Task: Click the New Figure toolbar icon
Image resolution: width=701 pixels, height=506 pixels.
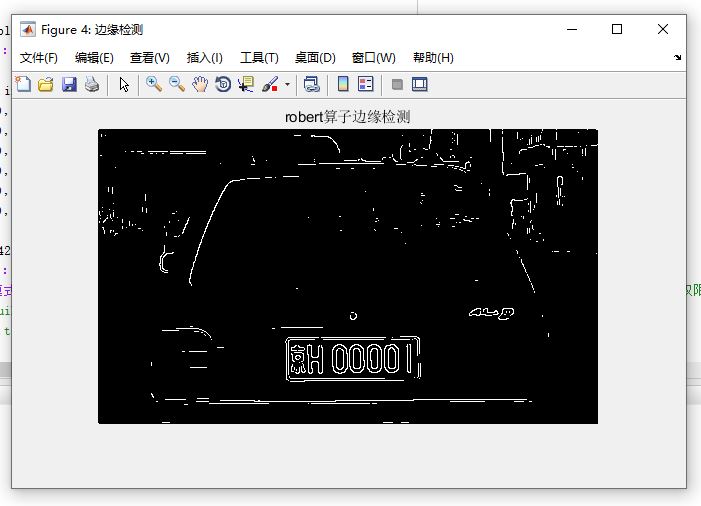Action: click(x=23, y=84)
